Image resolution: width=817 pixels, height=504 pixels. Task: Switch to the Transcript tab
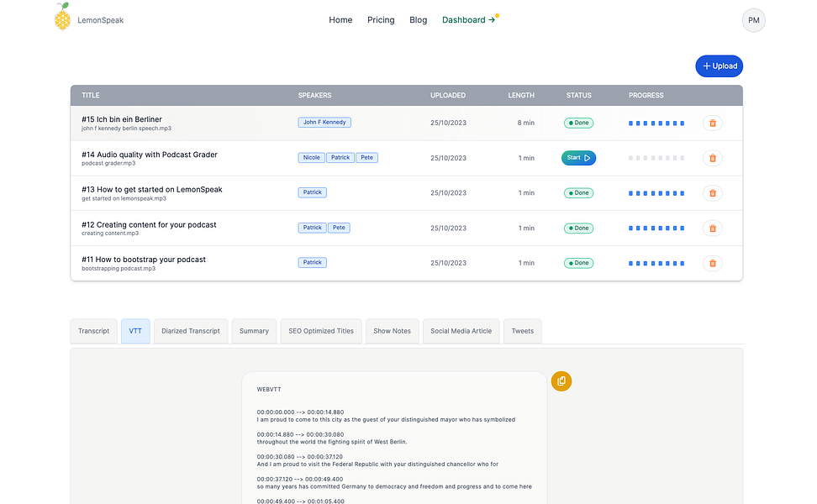pyautogui.click(x=94, y=331)
